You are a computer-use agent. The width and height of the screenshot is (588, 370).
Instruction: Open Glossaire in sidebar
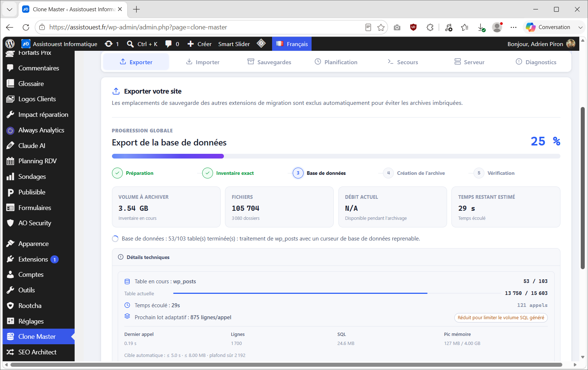pos(38,84)
